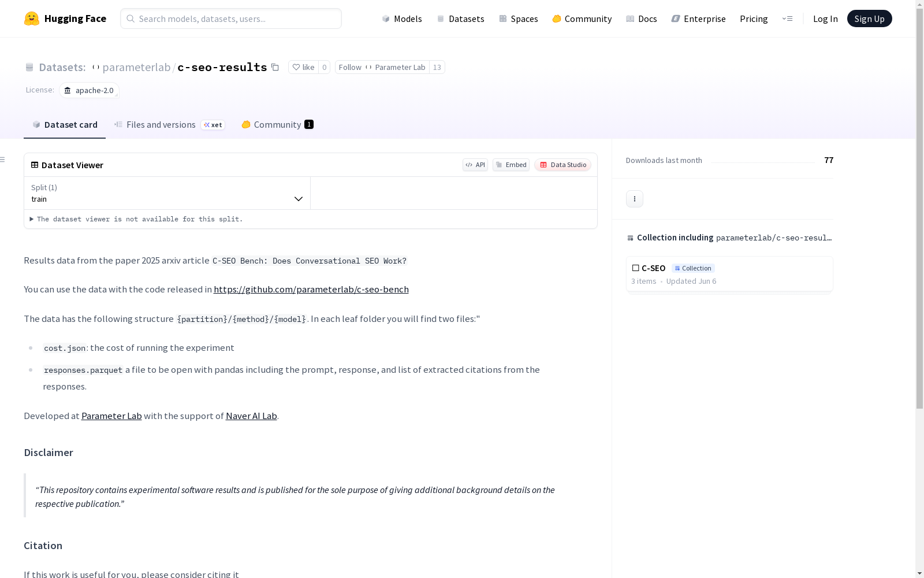The image size is (924, 578).
Task: Open the parameterlab organization link
Action: coord(136,67)
